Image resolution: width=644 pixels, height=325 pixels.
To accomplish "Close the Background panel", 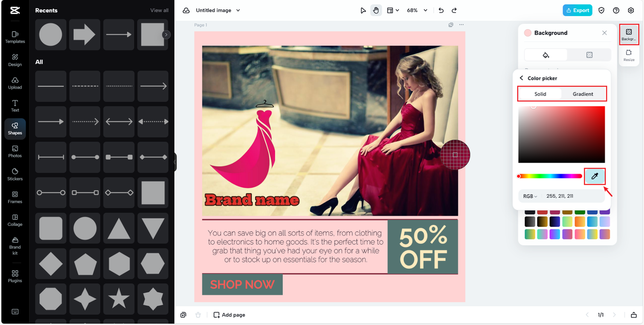I will click(604, 33).
